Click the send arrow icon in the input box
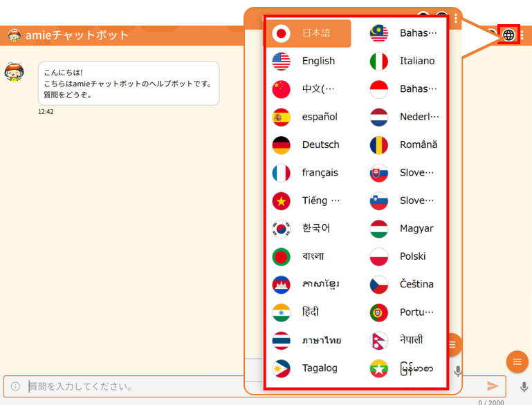Image resolution: width=532 pixels, height=405 pixels. 493,386
